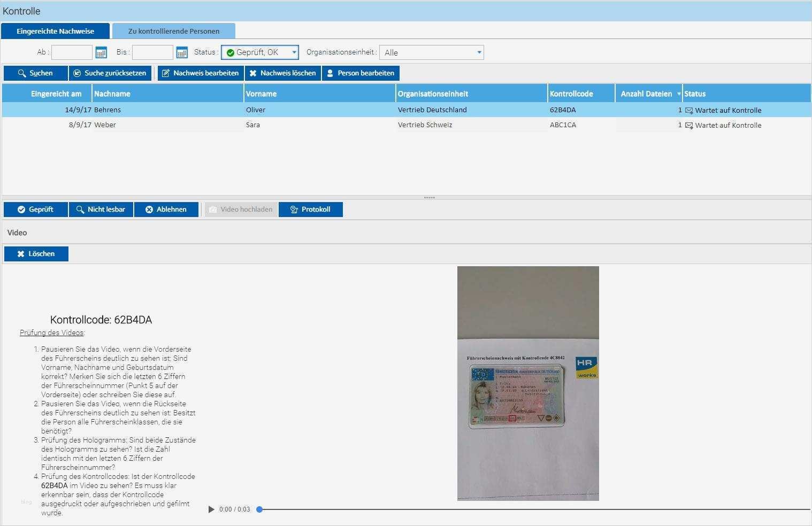Click the envelope status icon for Weber

689,126
